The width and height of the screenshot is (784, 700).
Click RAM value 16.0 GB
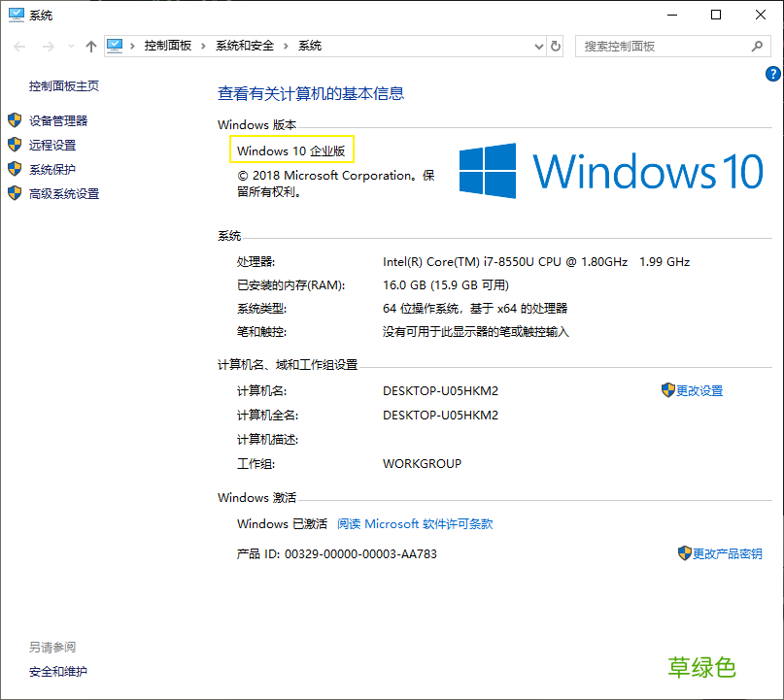click(x=446, y=284)
